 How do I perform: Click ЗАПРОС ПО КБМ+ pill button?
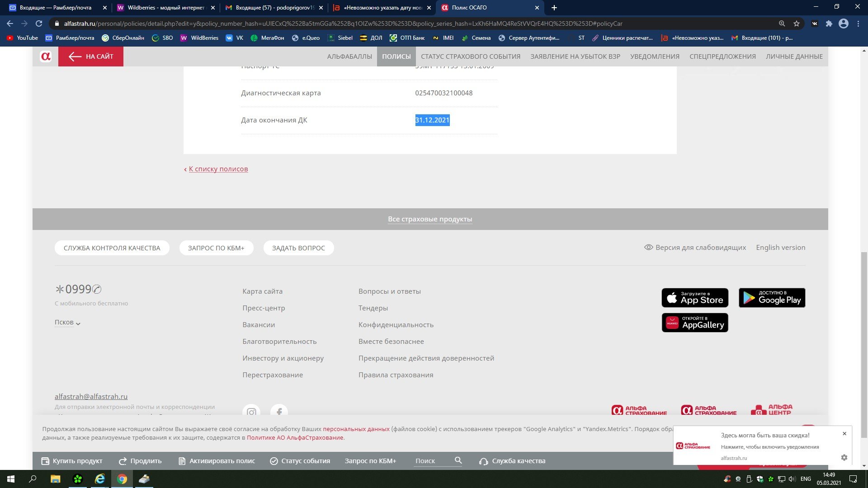[216, 248]
